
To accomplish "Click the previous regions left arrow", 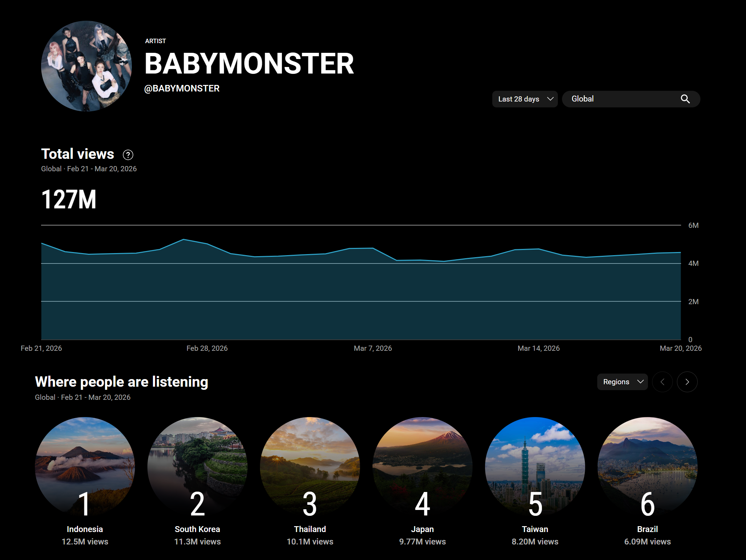I will (662, 382).
